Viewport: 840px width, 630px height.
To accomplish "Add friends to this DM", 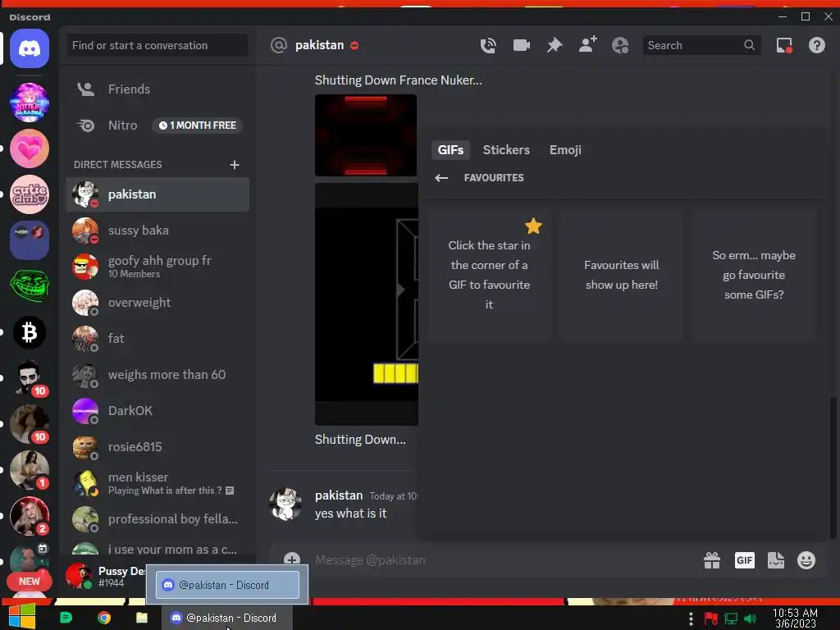I will (x=587, y=44).
